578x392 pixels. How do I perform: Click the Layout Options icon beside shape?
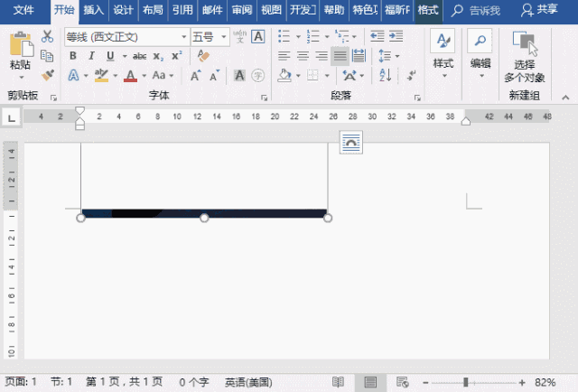350,142
